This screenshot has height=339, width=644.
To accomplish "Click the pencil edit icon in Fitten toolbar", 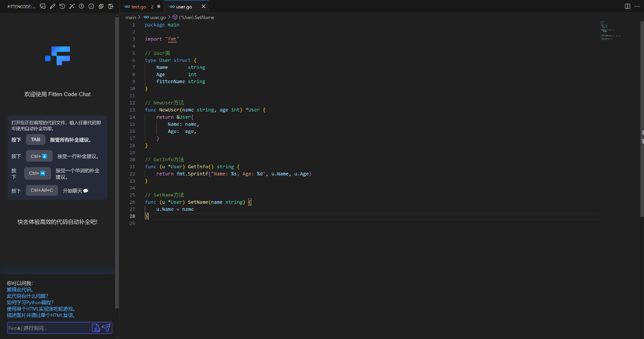I will click(x=52, y=7).
